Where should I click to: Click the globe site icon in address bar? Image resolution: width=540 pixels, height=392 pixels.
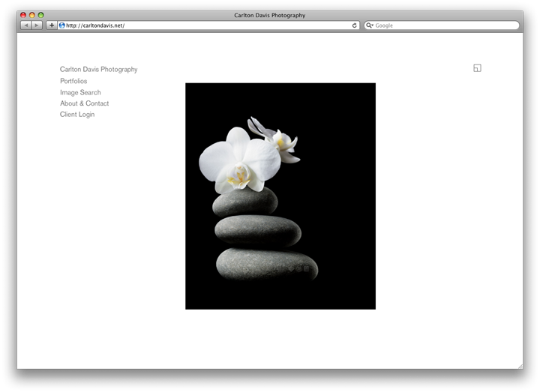62,25
